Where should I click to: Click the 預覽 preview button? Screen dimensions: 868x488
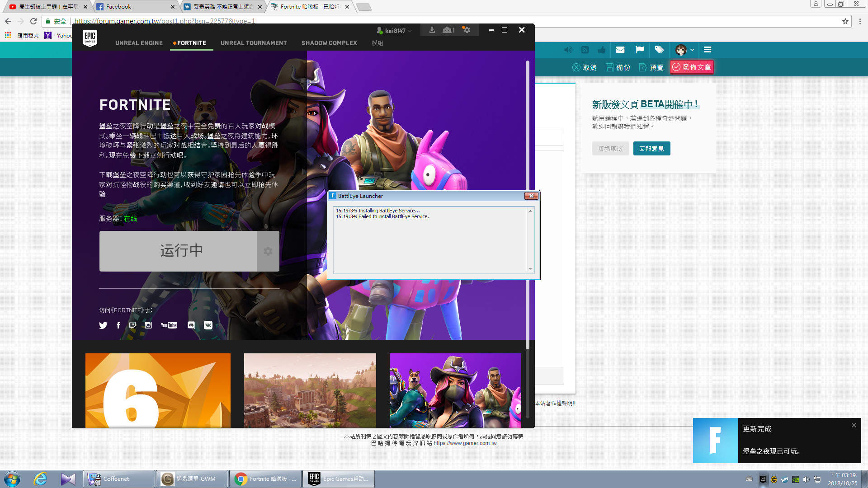651,67
